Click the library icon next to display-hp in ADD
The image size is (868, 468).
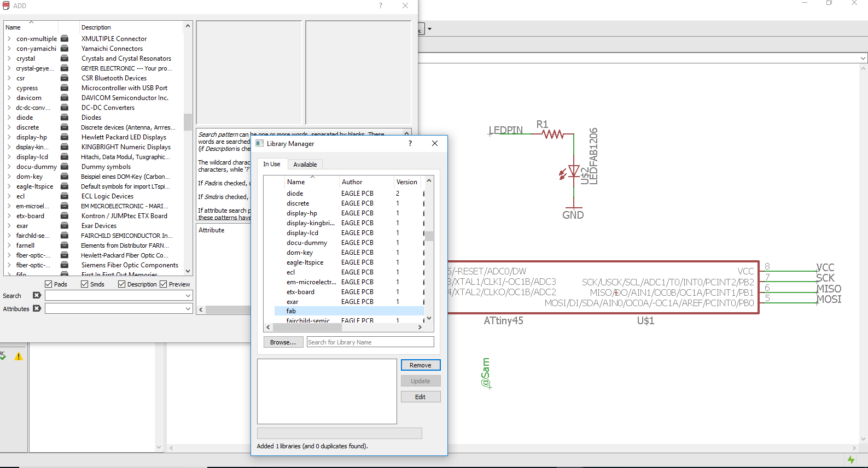(x=65, y=137)
